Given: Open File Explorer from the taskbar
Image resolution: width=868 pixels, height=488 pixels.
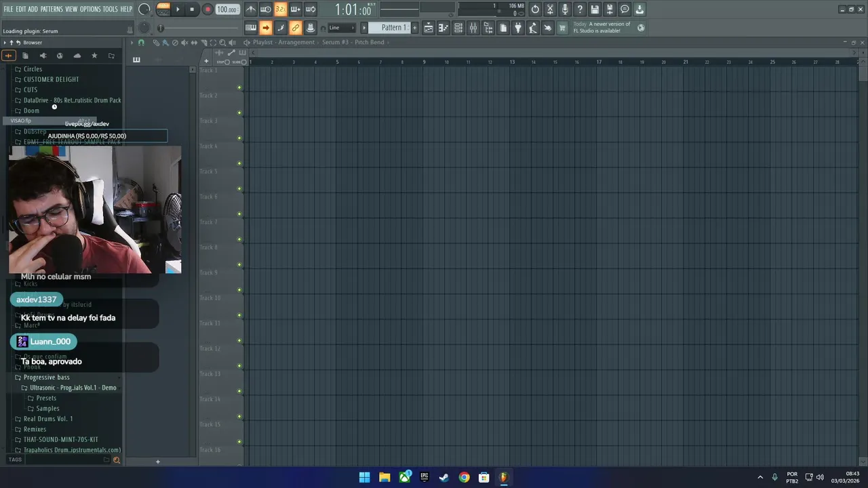Looking at the screenshot, I should (x=384, y=477).
